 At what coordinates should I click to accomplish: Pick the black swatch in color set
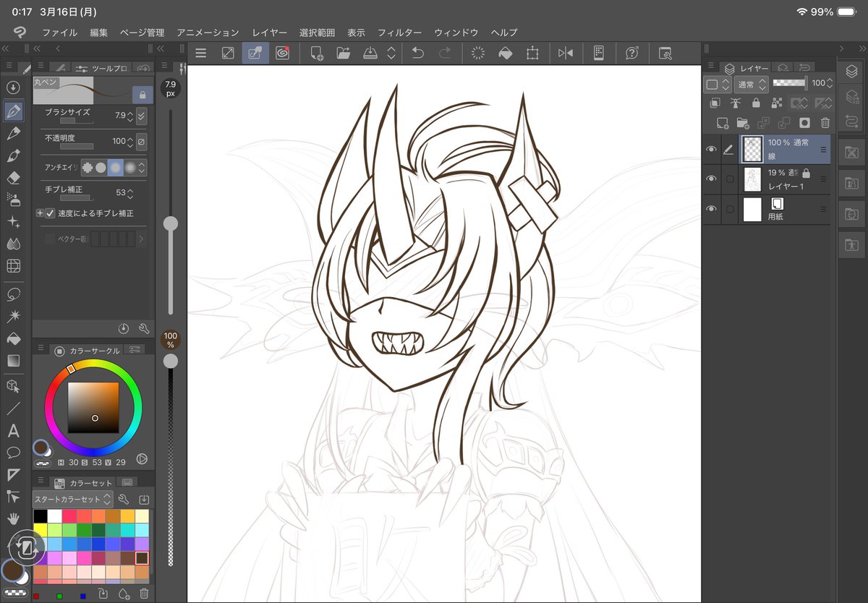[41, 516]
